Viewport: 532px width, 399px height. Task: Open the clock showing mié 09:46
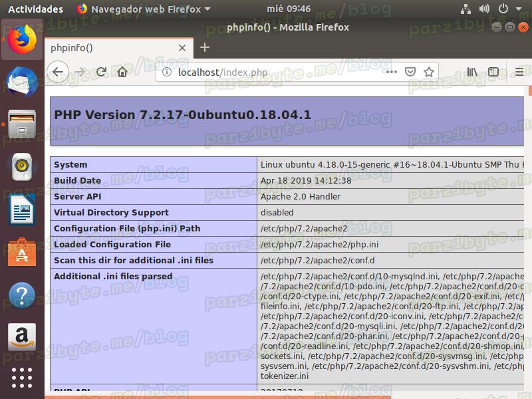click(288, 9)
